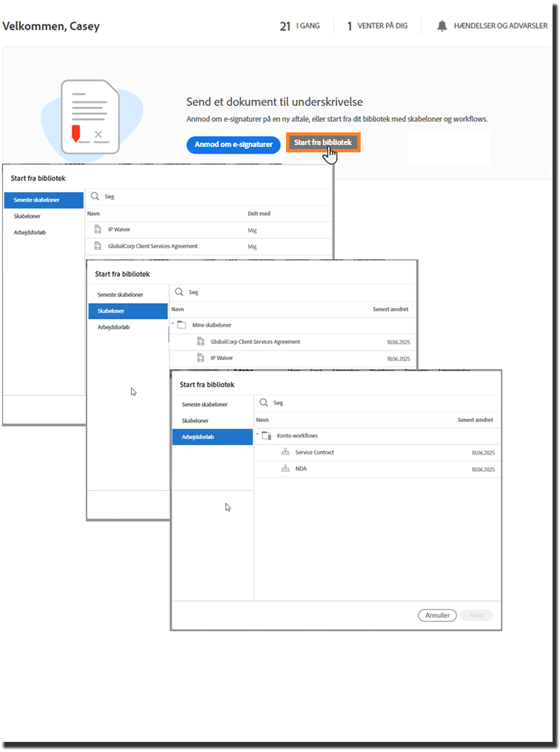Click the document icon beside IP Waiver under Mine skabeloner

[x=200, y=358]
